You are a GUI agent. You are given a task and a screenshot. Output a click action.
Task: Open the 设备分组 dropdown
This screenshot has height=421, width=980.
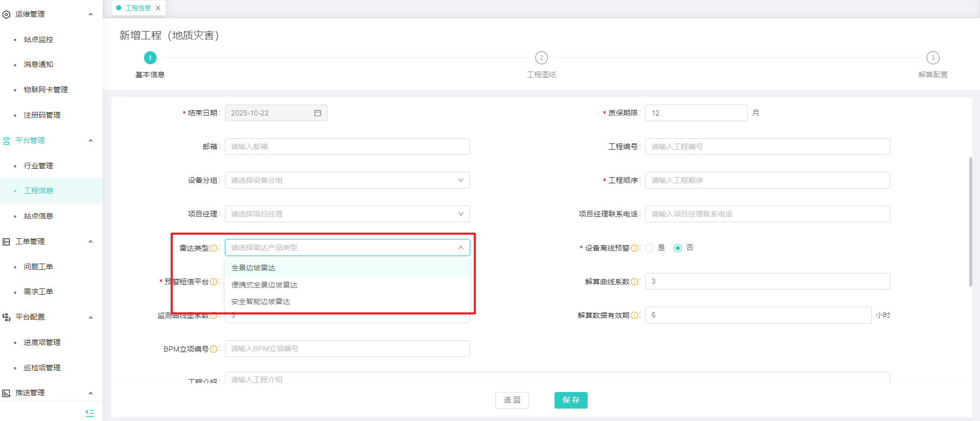point(347,180)
